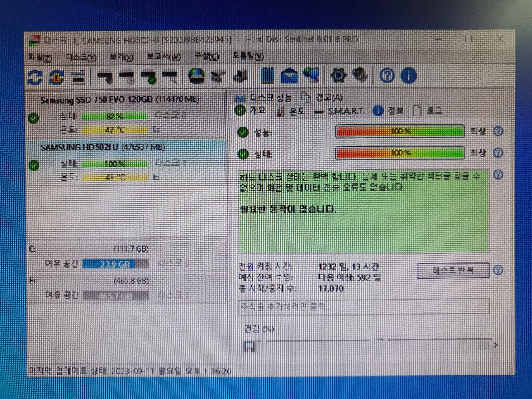The image size is (532, 399).
Task: Click the E: 465.7 GB free space bar
Action: (115, 296)
